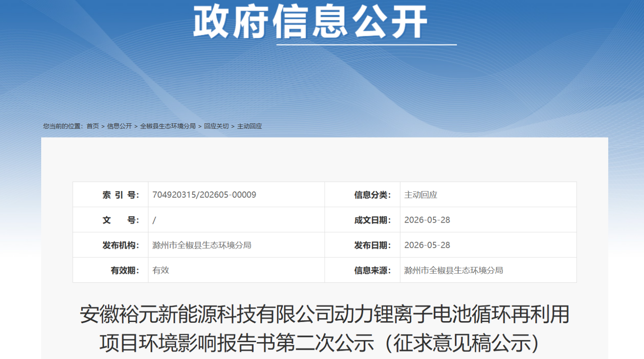This screenshot has height=359, width=644.
Task: Click the article headline about 安徽裕元新能源科技有限公司
Action: point(325,329)
